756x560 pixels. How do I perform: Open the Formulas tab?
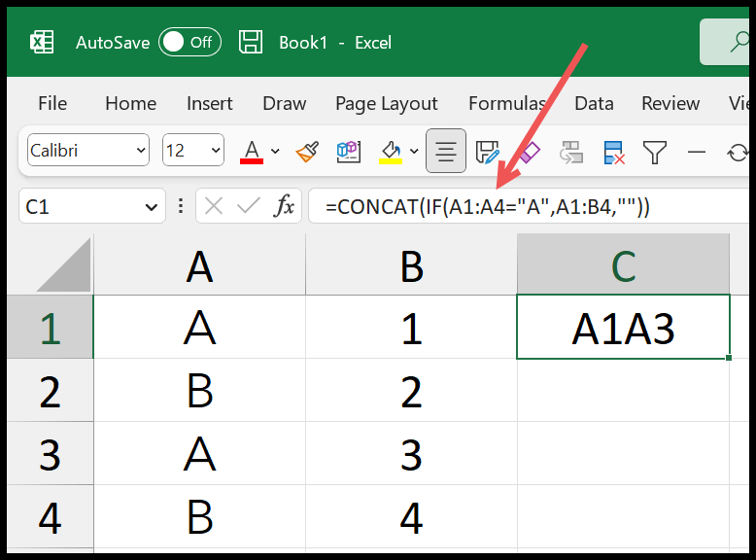pos(507,103)
